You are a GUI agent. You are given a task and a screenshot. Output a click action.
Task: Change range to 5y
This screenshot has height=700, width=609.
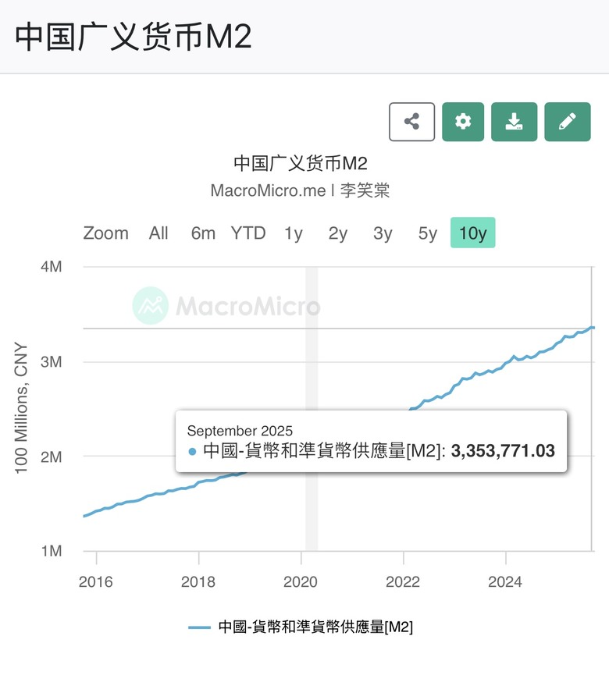pos(427,233)
